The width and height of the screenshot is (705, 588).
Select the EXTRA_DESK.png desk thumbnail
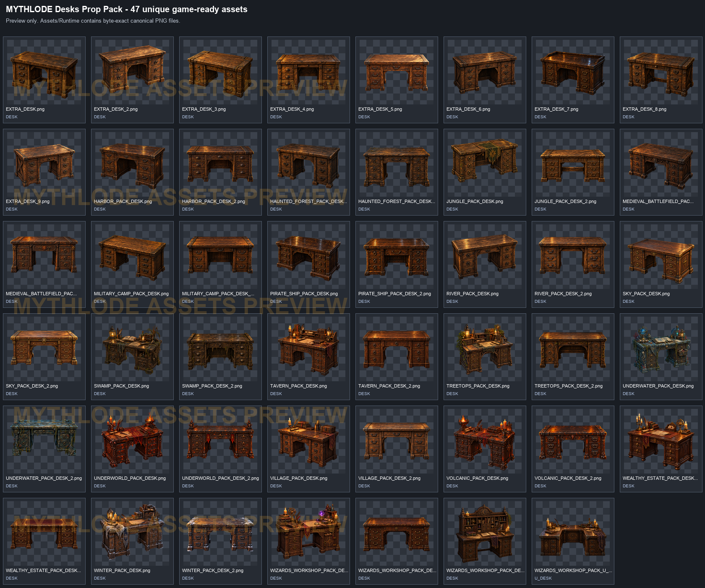click(x=44, y=72)
